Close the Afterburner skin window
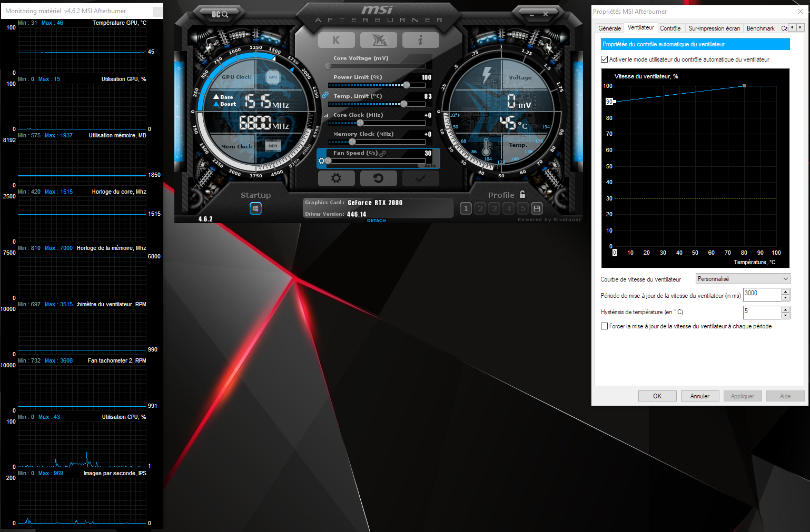810x532 pixels. tap(546, 15)
